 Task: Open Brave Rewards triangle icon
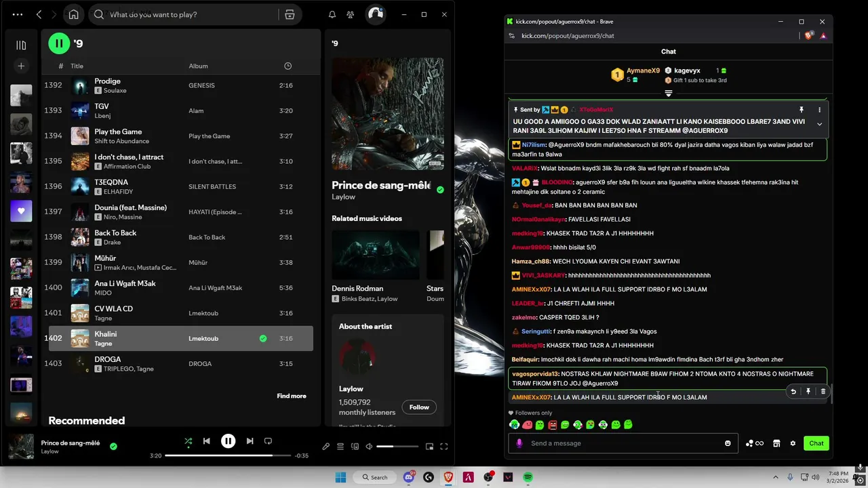coord(823,36)
